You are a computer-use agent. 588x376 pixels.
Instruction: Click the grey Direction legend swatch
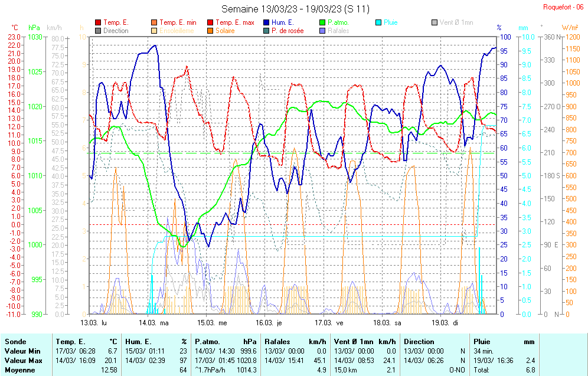pos(98,31)
